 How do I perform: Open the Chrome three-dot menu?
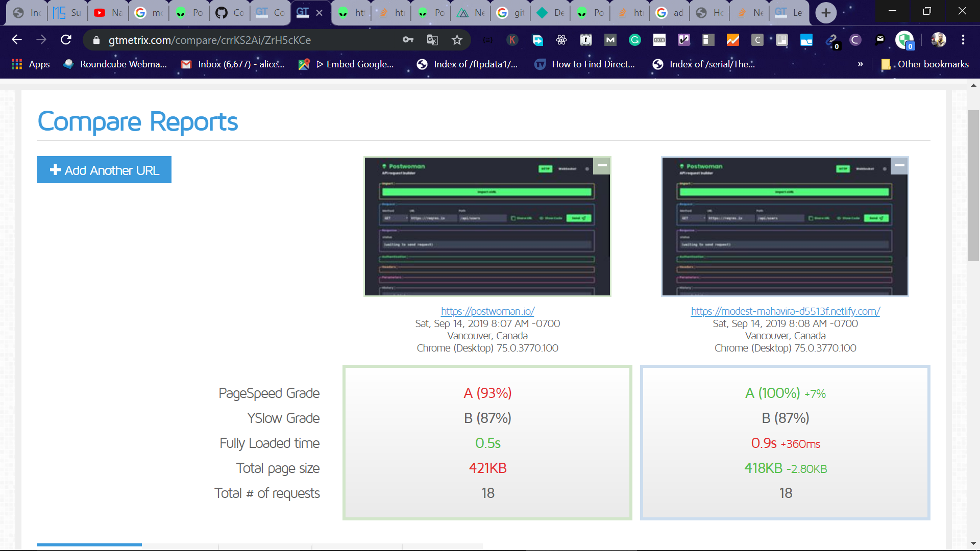pyautogui.click(x=963, y=40)
